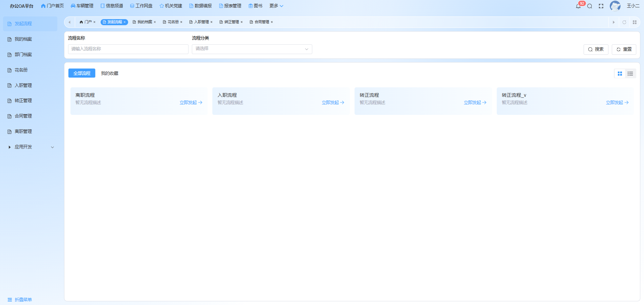644x305 pixels.
Task: Open the user avatar menu
Action: tap(615, 6)
